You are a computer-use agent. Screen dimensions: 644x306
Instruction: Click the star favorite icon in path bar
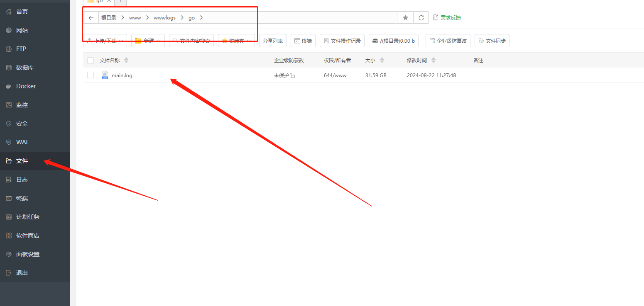point(405,18)
